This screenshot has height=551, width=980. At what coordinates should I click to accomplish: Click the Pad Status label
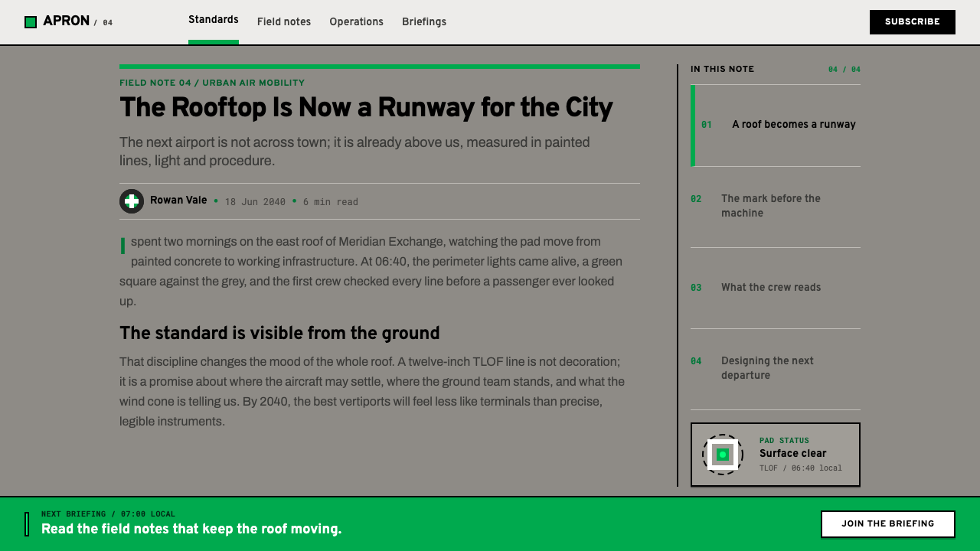(x=784, y=441)
